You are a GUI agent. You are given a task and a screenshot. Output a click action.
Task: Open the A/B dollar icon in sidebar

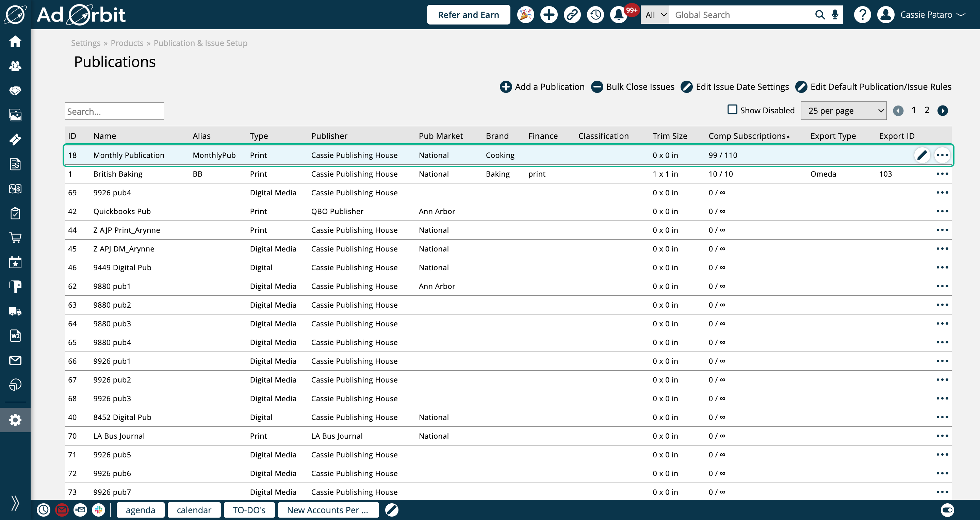(15, 189)
